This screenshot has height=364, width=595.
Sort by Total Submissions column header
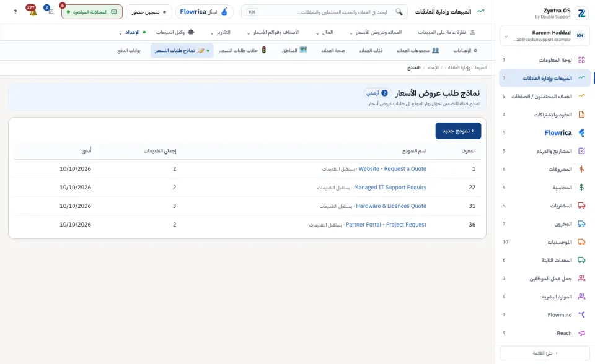[x=160, y=151]
